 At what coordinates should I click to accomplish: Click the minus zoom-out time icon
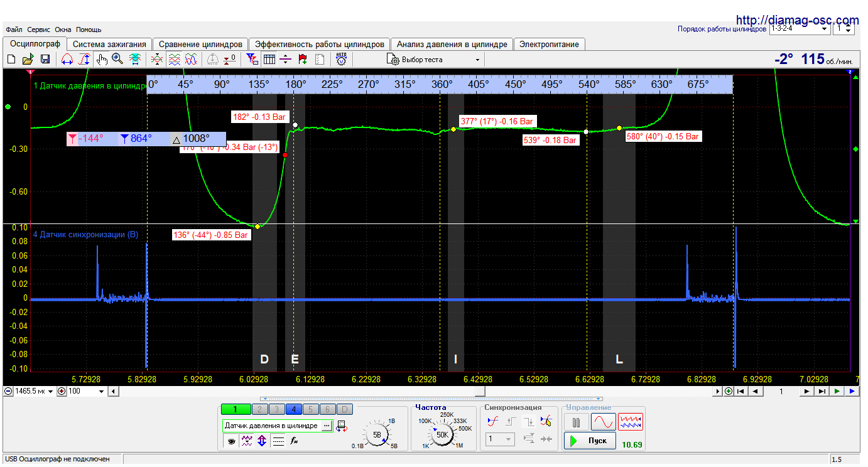coord(8,391)
